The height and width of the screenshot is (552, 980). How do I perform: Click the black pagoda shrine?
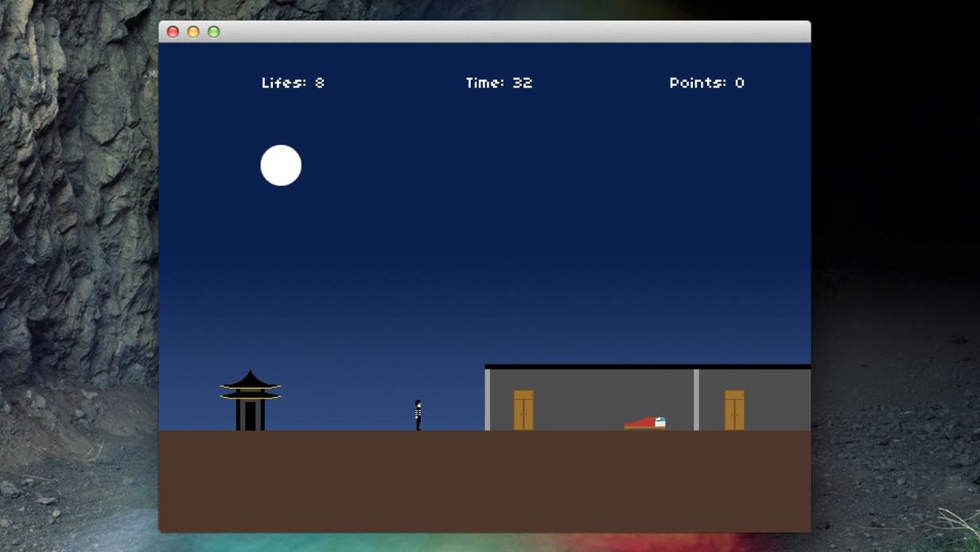tap(251, 401)
